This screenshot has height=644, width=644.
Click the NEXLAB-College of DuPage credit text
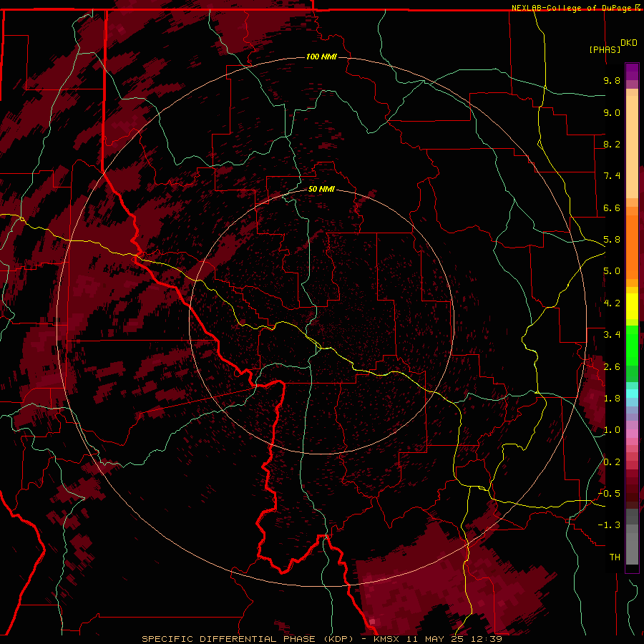click(571, 8)
